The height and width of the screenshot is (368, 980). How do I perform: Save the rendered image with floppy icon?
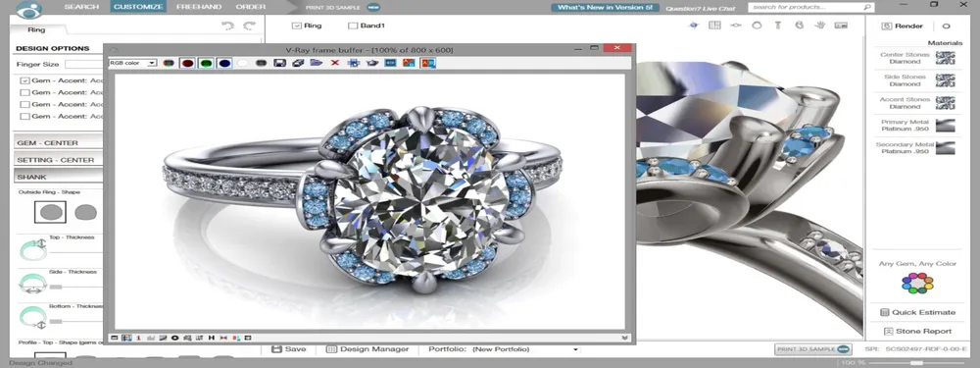click(x=280, y=63)
